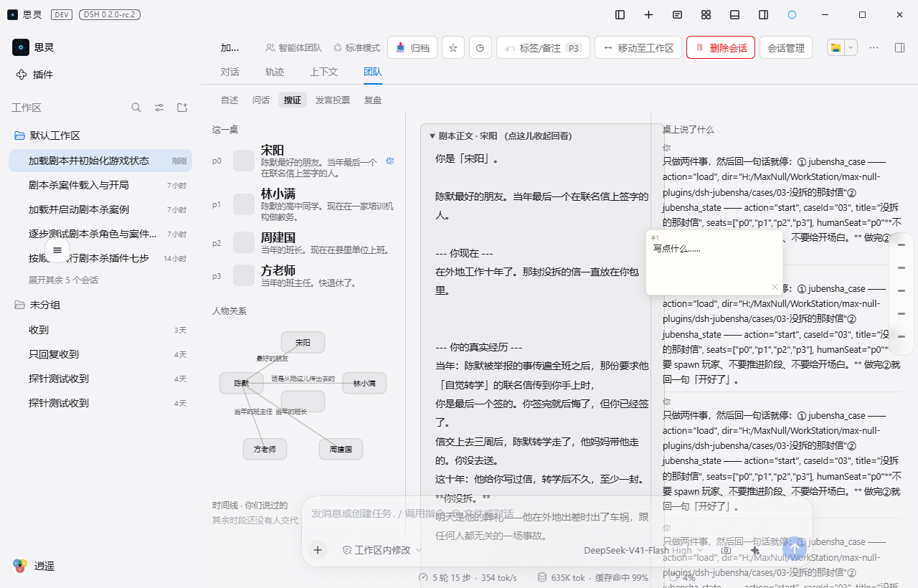918x588 pixels.
Task: Expand 展开其余 5 个会话
Action: [x=63, y=280]
